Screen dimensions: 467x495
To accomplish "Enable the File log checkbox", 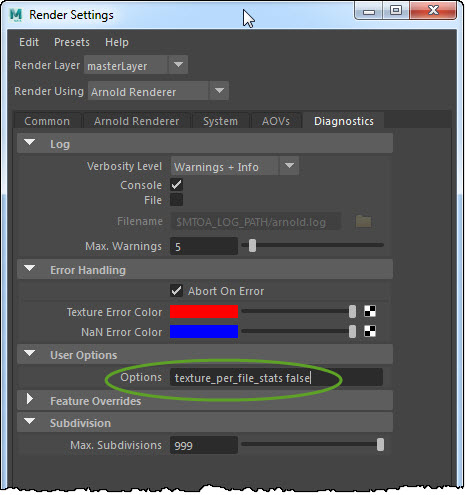I will 176,200.
